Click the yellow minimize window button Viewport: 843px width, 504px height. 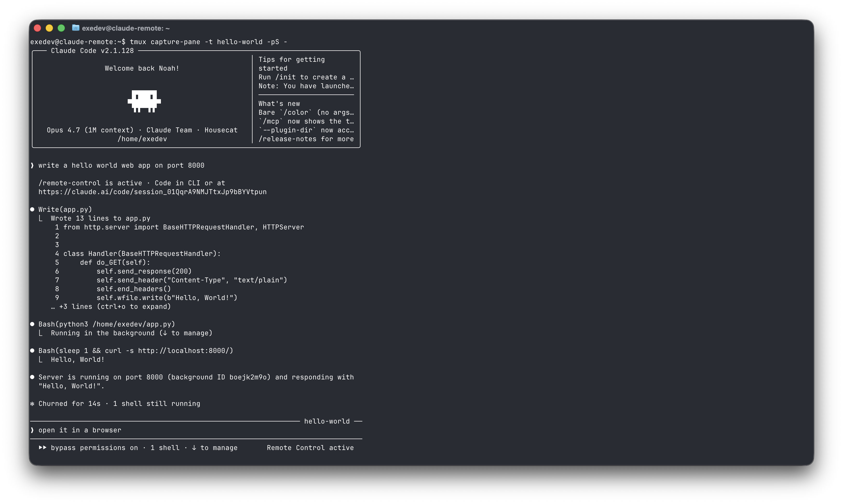point(49,28)
